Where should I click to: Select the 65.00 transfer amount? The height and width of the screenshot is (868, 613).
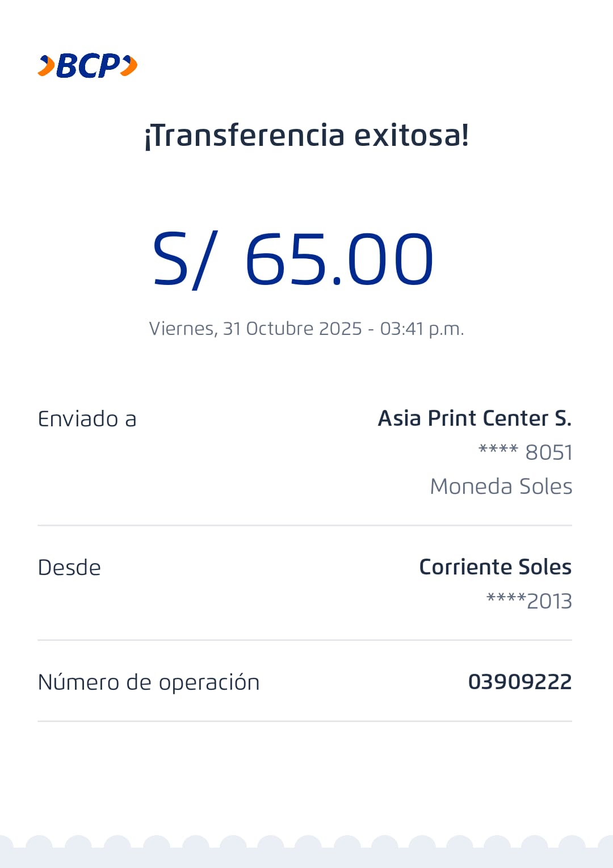click(339, 259)
